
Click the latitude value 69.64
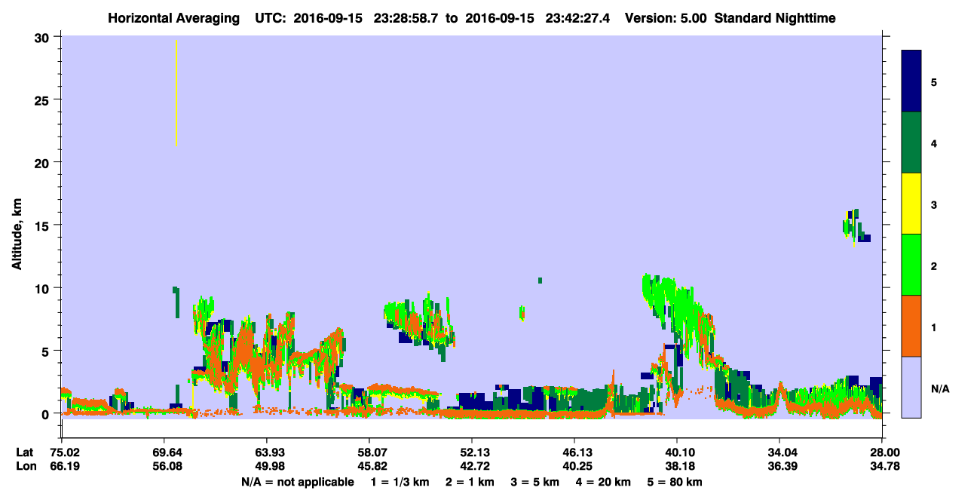(x=166, y=452)
